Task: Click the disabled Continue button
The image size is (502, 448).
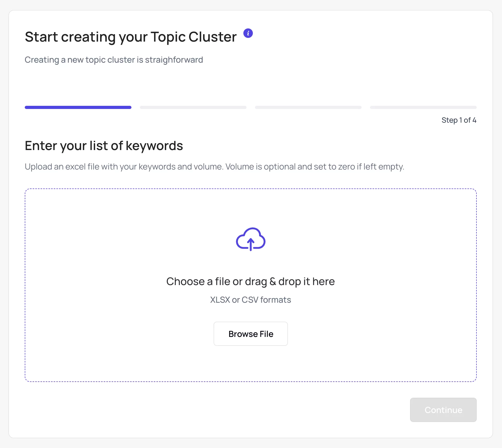Action: pos(443,410)
